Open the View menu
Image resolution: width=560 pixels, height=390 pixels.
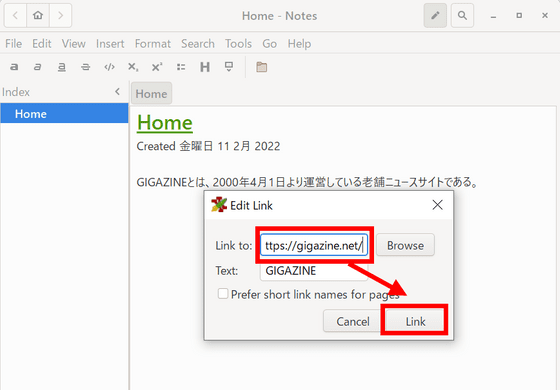pyautogui.click(x=74, y=44)
